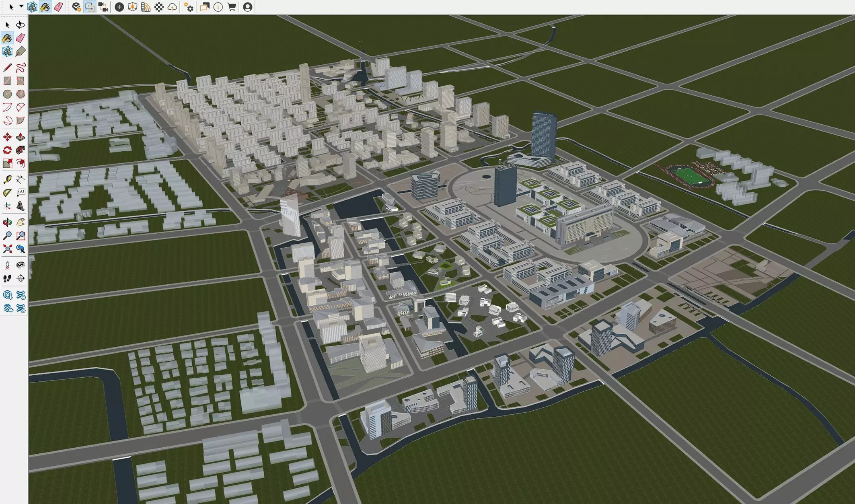Open the user account profile icon
The height and width of the screenshot is (504, 855).
[248, 7]
